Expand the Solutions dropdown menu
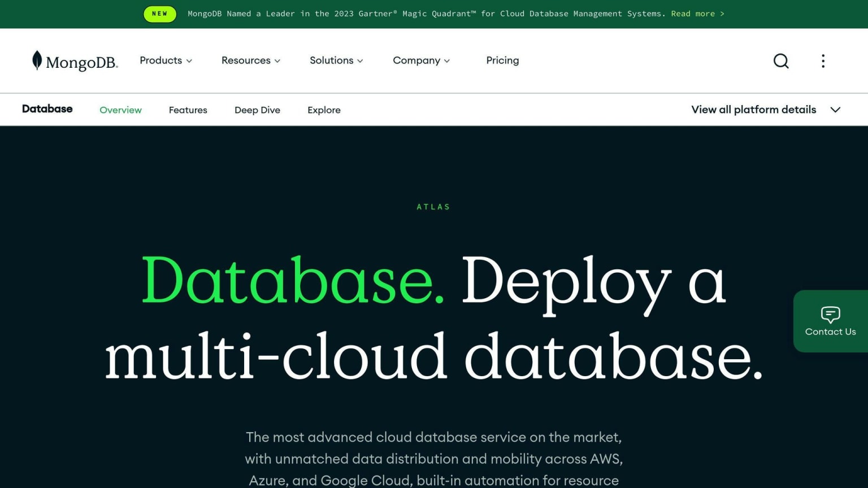This screenshot has height=488, width=868. click(x=336, y=60)
